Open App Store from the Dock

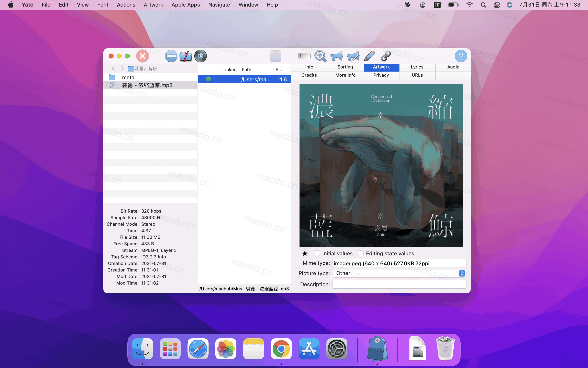309,349
